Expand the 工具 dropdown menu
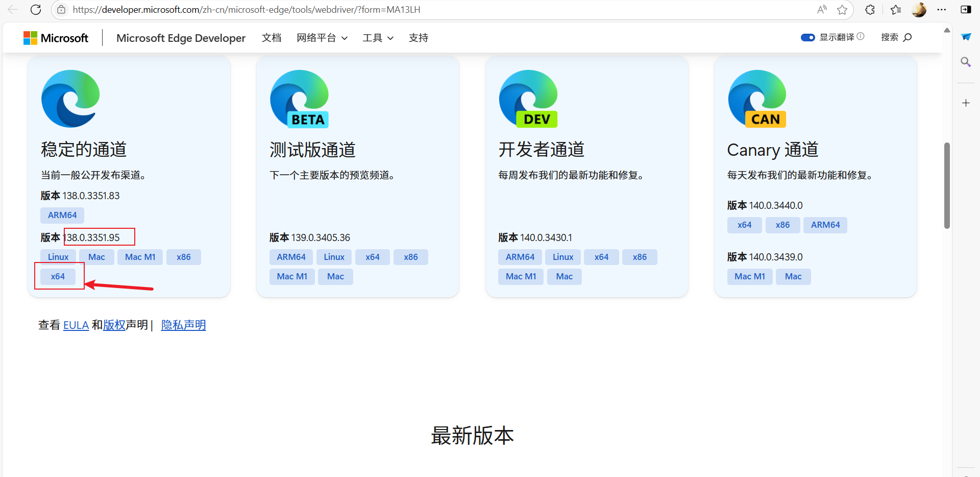 378,38
